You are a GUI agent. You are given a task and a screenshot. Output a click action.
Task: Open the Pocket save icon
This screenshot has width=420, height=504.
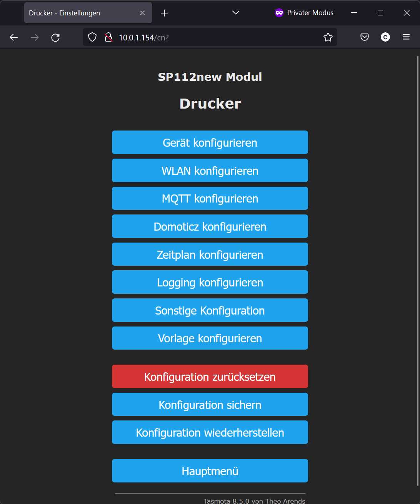click(365, 37)
